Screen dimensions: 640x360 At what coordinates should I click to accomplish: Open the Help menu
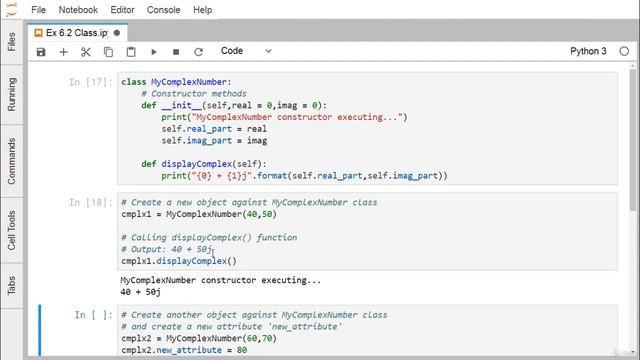coord(202,10)
